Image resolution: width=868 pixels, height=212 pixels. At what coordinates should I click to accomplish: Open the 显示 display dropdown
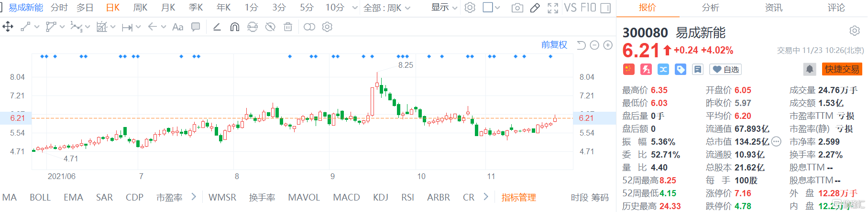click(444, 8)
